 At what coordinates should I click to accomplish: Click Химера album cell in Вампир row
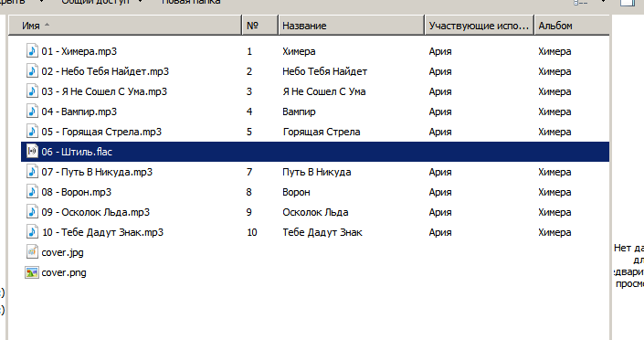[554, 112]
